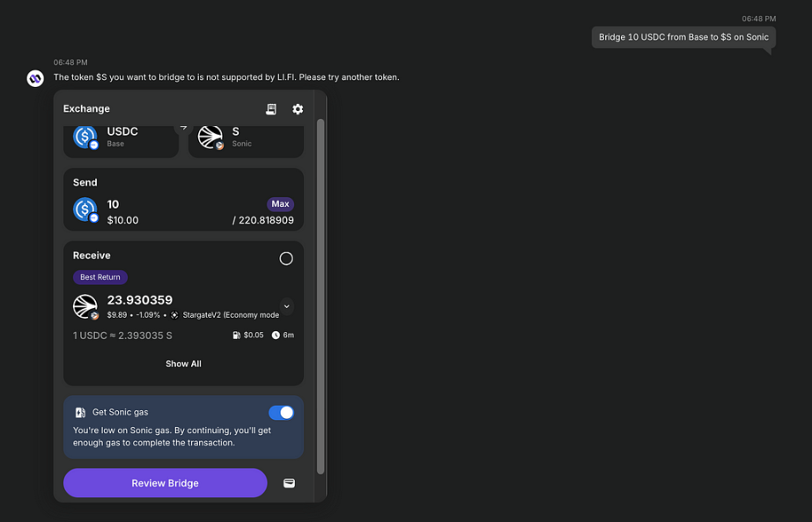
Task: Click the StargateV2 (Economy mode) label
Action: pyautogui.click(x=231, y=315)
